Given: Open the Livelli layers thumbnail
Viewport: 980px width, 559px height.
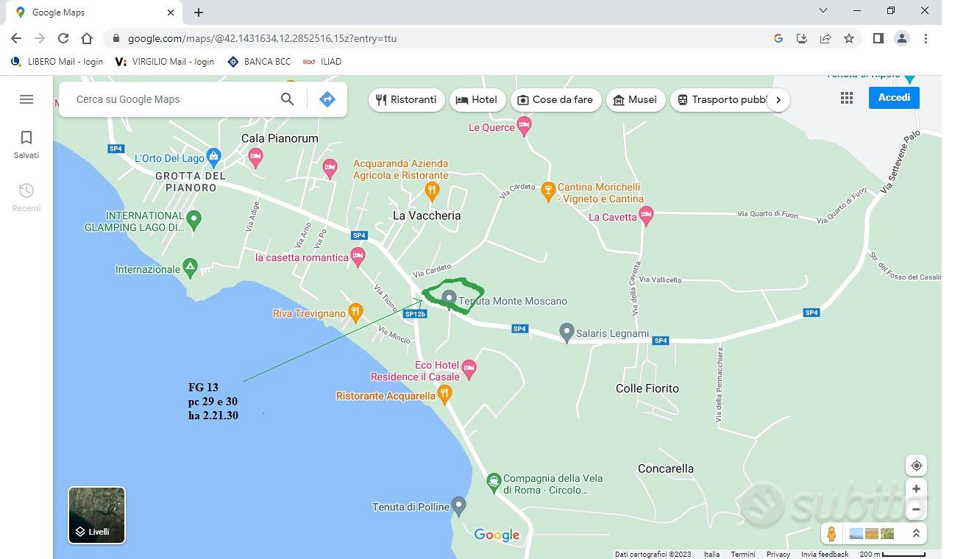Looking at the screenshot, I should [x=96, y=515].
